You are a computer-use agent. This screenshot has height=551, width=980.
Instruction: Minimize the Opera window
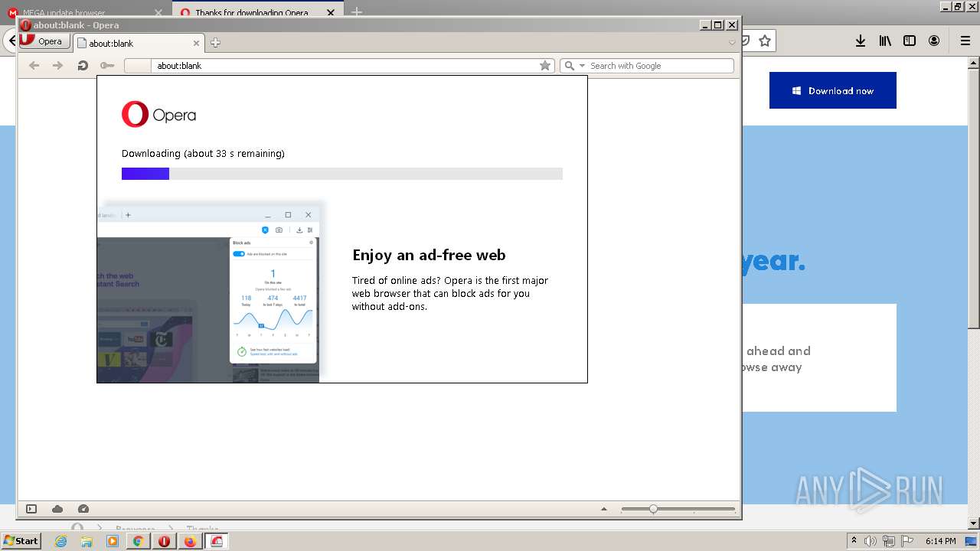tap(706, 24)
